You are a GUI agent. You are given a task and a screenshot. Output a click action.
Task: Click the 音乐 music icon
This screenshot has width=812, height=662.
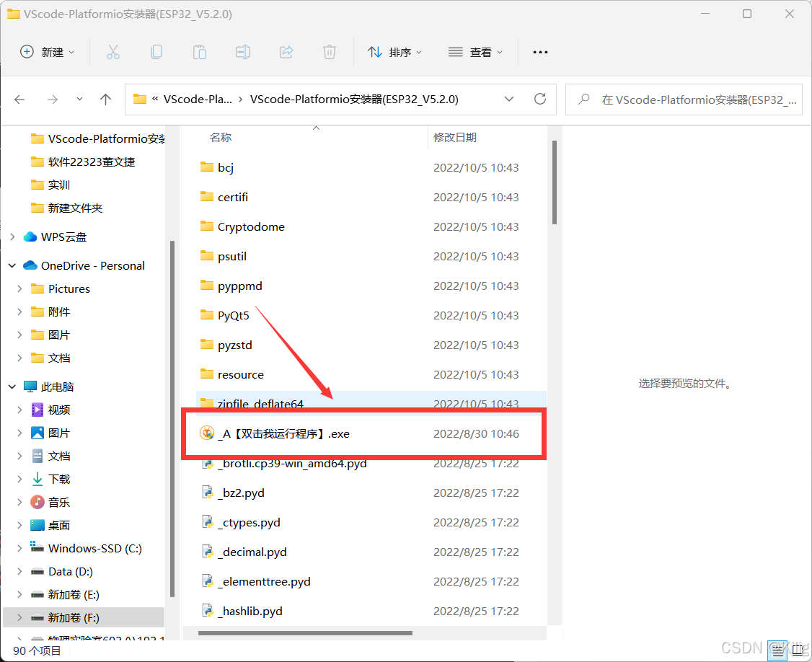coord(37,502)
